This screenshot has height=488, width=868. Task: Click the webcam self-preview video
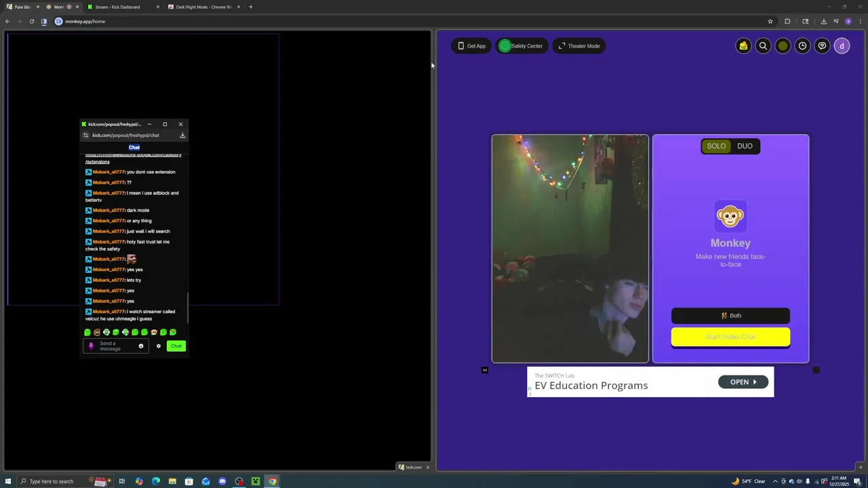570,248
